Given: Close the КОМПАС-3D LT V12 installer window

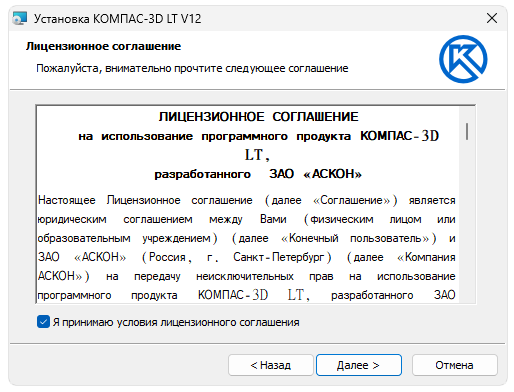Looking at the screenshot, I should click(492, 18).
